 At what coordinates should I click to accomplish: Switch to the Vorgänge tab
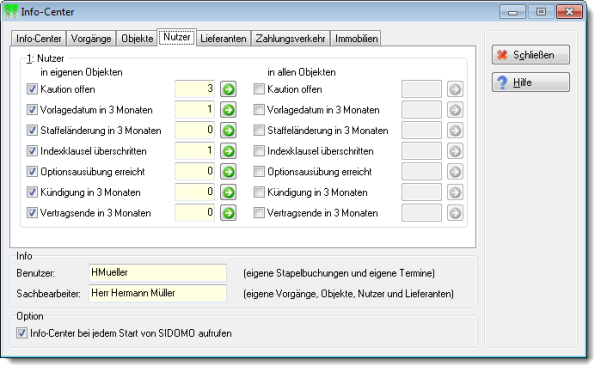pyautogui.click(x=91, y=39)
